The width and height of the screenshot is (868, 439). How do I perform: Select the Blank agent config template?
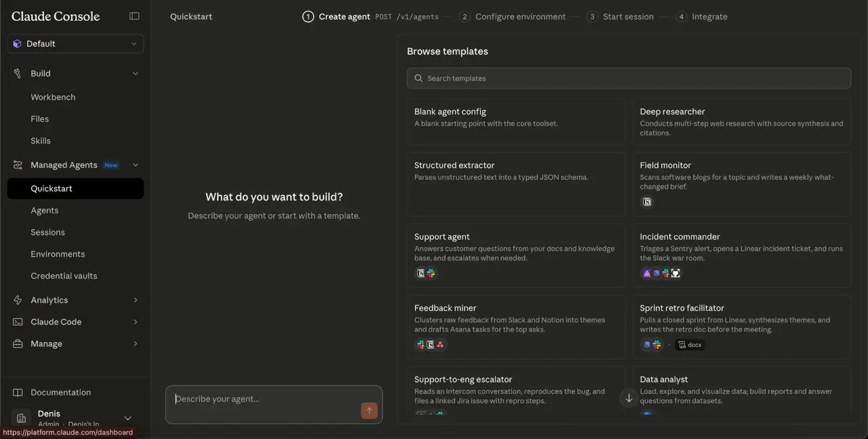[x=516, y=122]
